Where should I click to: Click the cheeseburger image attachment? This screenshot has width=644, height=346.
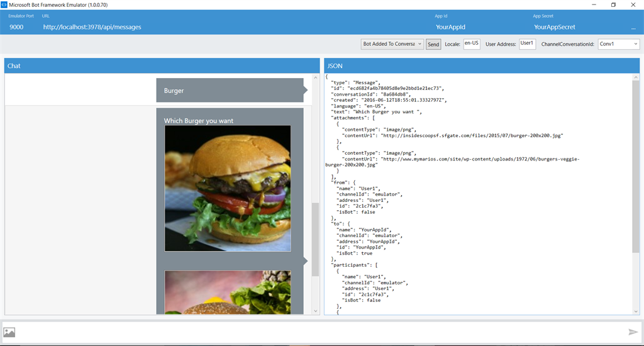click(x=228, y=188)
